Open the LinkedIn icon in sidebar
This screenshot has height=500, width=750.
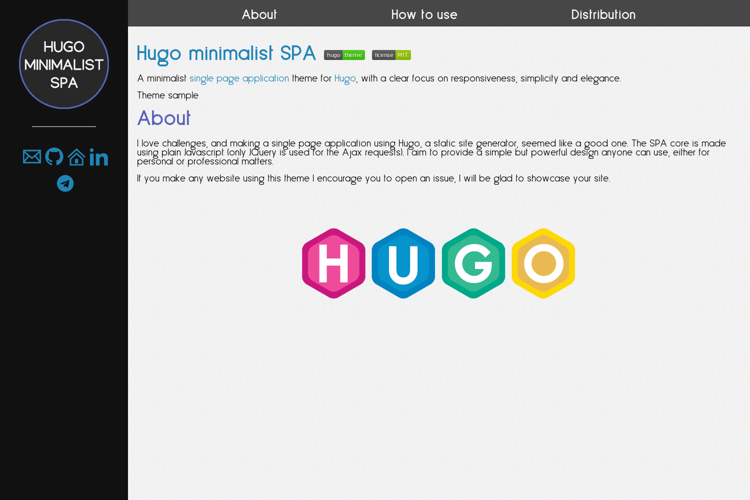(x=99, y=157)
